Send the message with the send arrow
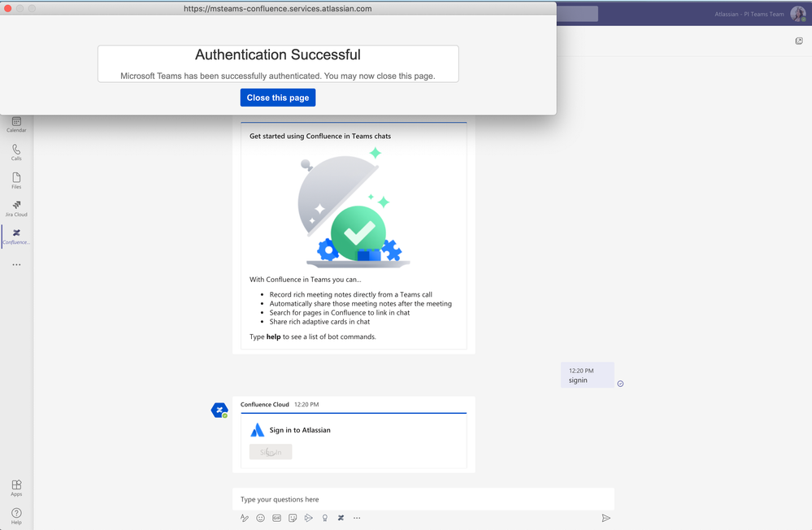 click(606, 518)
